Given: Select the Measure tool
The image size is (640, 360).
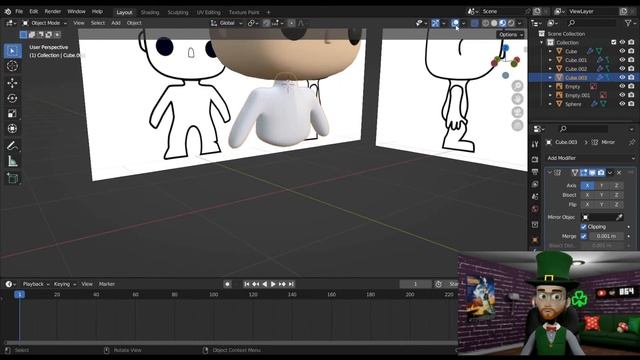Looking at the screenshot, I should (x=12, y=162).
